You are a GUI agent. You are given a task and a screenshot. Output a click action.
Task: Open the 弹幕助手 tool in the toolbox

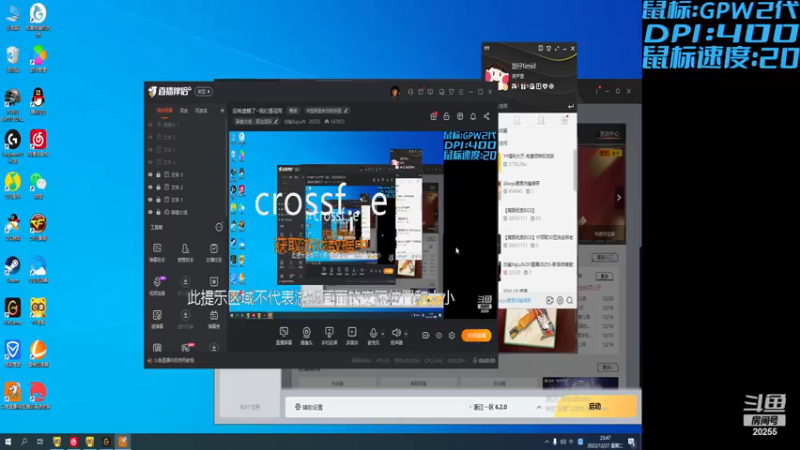click(157, 252)
